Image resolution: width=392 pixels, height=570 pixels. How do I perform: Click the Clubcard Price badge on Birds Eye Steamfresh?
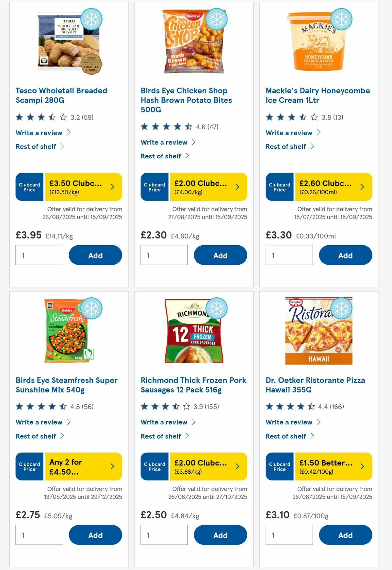29,467
